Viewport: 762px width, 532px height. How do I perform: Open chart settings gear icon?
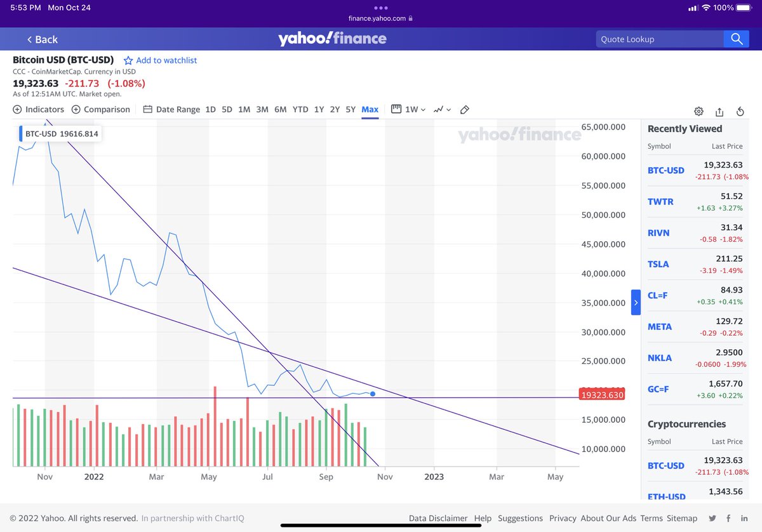pyautogui.click(x=698, y=111)
